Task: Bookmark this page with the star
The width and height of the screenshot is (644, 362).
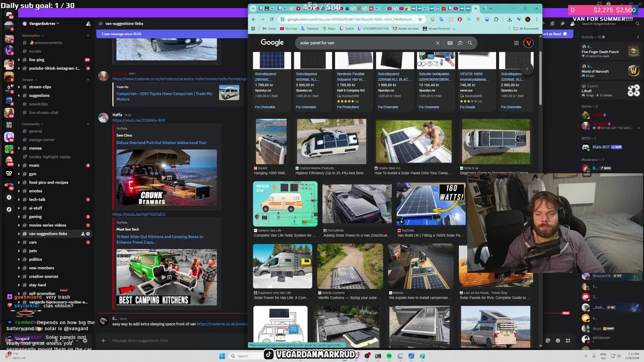Action: click(420, 19)
